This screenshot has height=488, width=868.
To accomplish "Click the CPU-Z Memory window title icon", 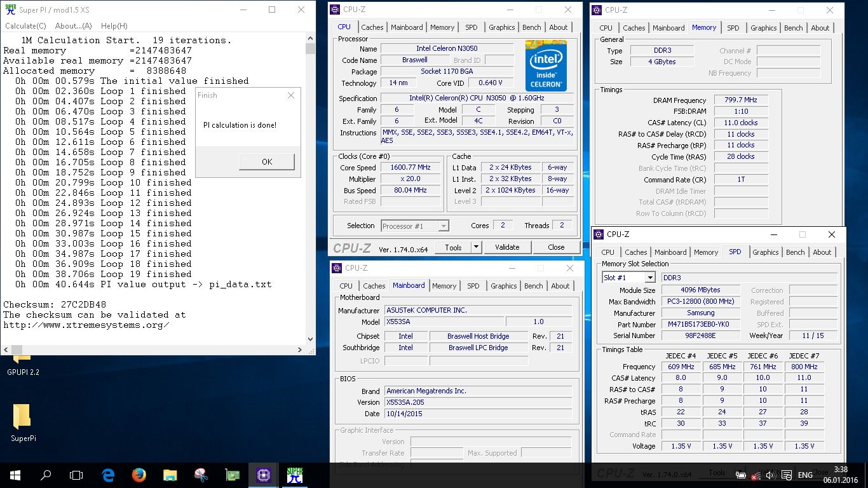I will [597, 10].
